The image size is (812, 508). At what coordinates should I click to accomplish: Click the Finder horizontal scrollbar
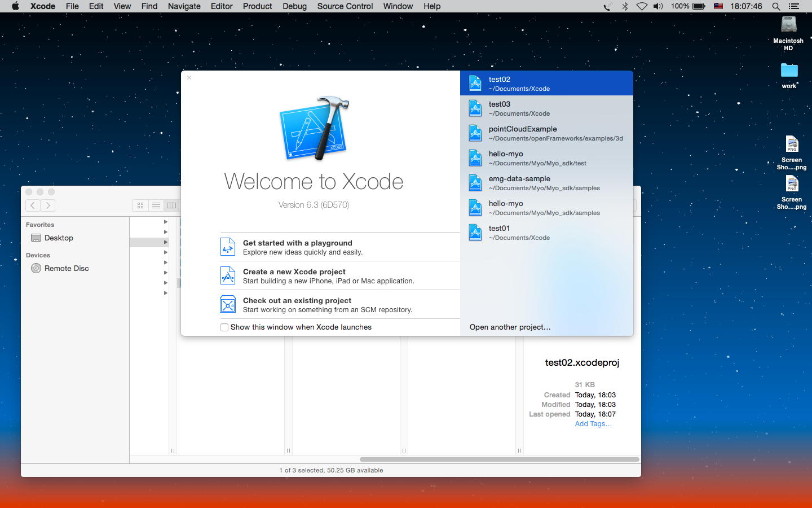(500, 459)
